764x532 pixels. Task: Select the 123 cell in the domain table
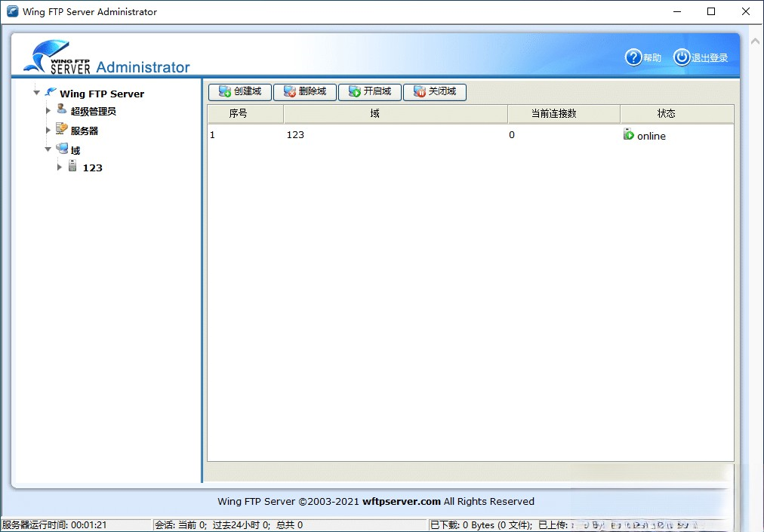pyautogui.click(x=295, y=135)
